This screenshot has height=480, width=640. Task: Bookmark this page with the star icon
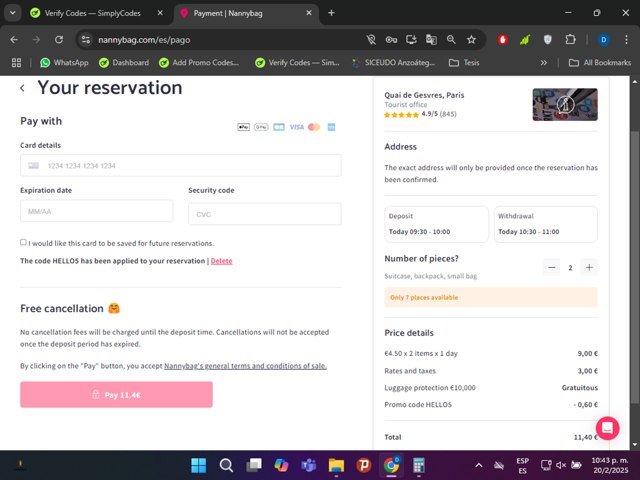pos(471,40)
